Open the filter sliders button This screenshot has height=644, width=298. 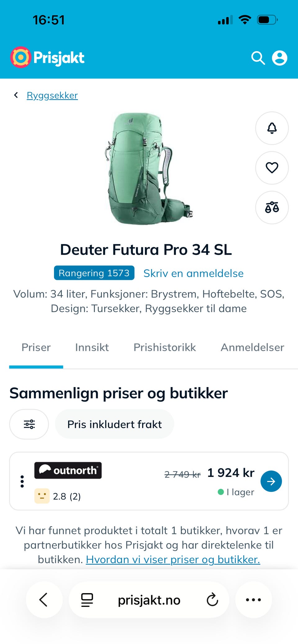[29, 424]
